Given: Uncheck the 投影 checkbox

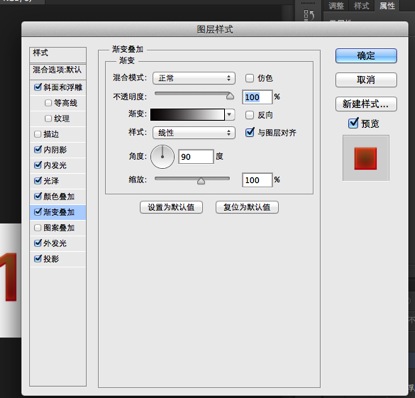Looking at the screenshot, I should click(38, 259).
